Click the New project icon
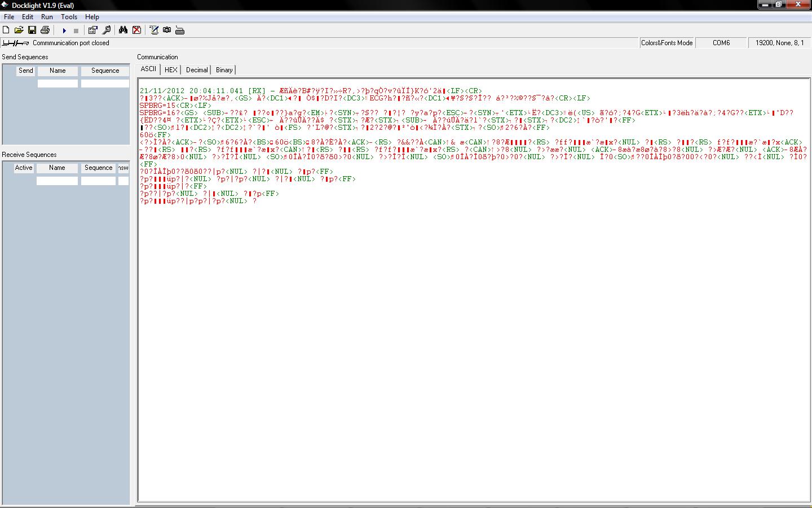812x508 pixels. coord(6,30)
